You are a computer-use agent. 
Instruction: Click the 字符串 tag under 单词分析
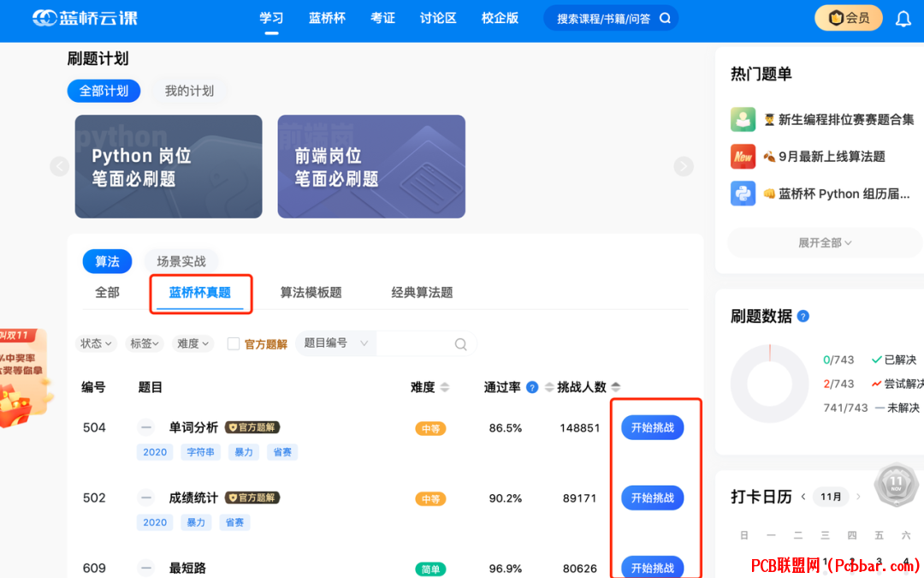[200, 452]
